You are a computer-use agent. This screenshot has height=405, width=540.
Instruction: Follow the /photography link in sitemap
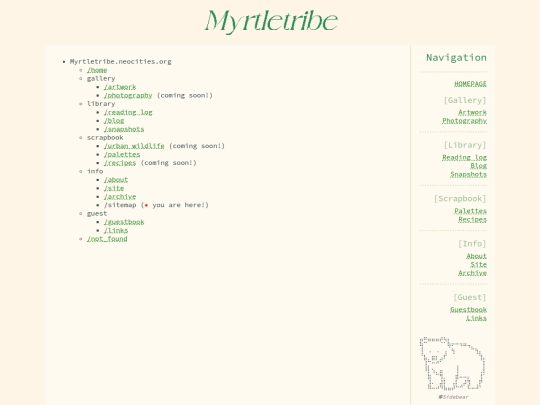click(x=128, y=95)
